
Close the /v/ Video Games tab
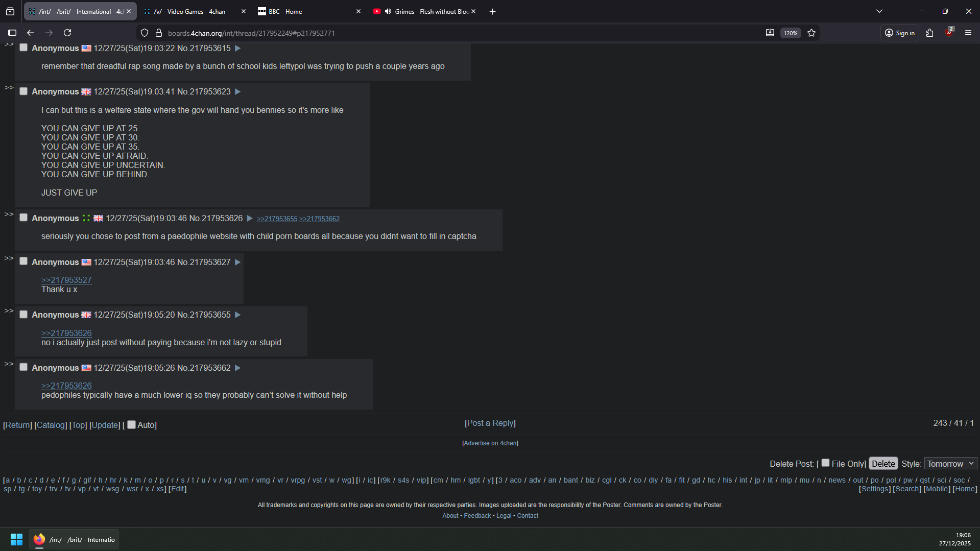[243, 11]
